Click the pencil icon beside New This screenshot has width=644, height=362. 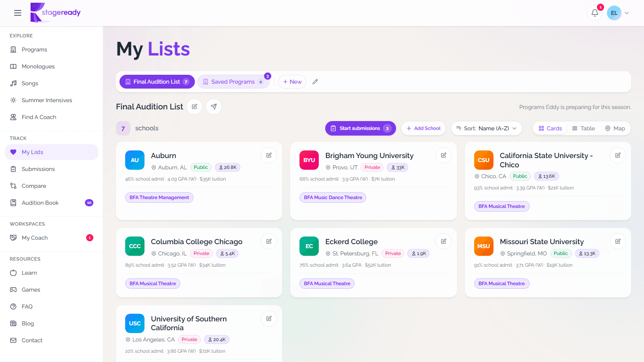click(x=315, y=82)
